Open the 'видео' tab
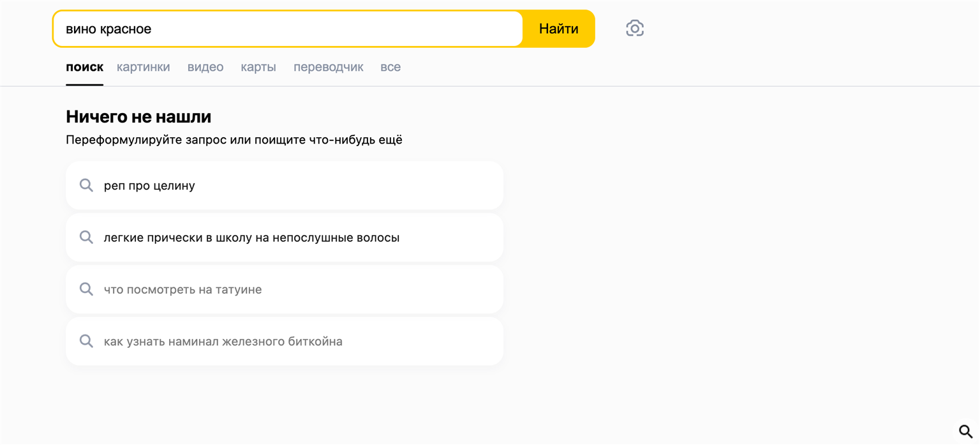 click(205, 67)
